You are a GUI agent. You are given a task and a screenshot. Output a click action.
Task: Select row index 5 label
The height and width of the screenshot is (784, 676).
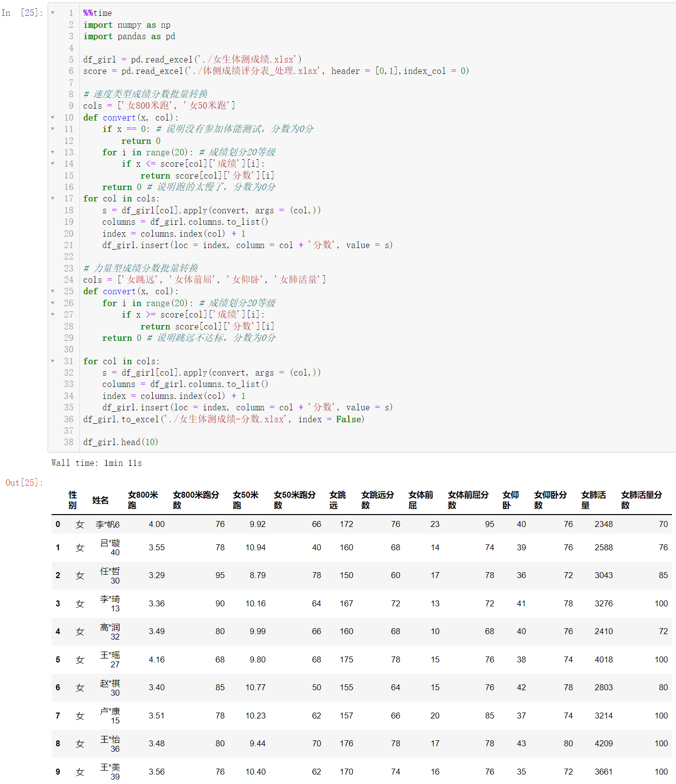click(58, 660)
